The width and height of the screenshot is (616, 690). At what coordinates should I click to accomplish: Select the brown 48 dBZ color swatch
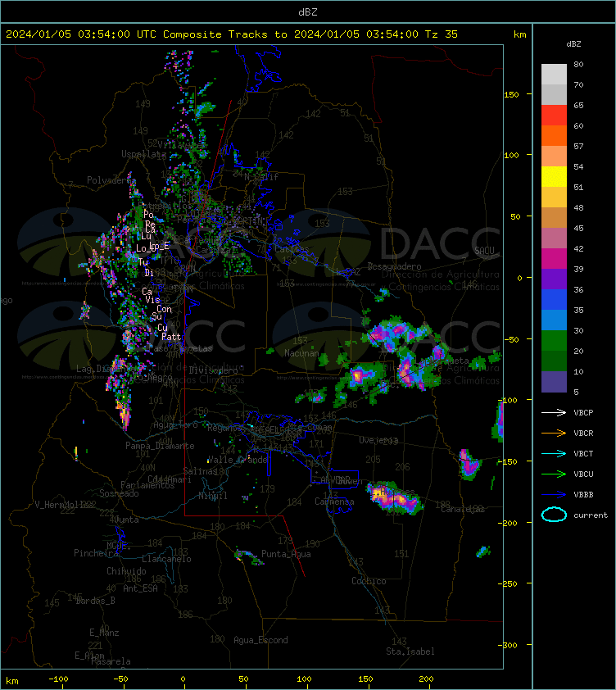(554, 218)
